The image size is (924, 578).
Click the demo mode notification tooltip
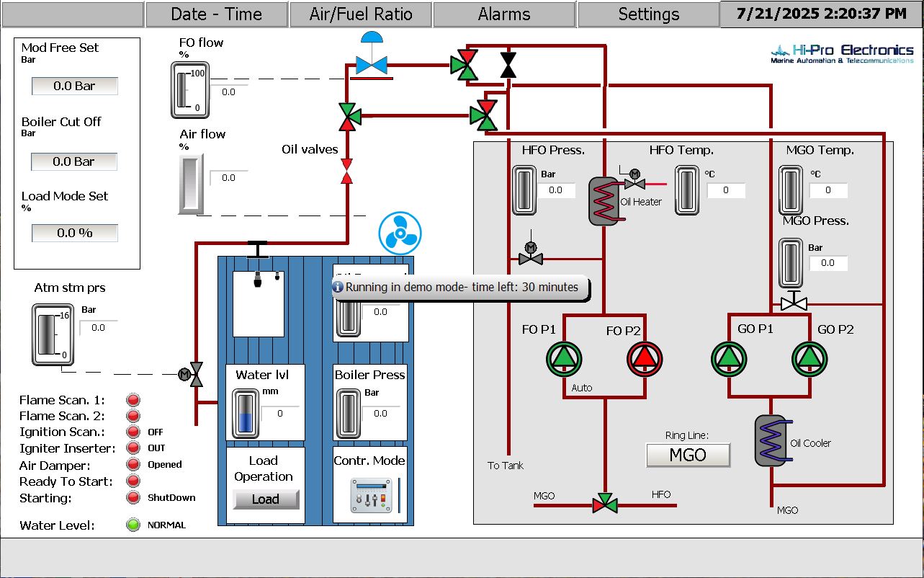click(461, 288)
